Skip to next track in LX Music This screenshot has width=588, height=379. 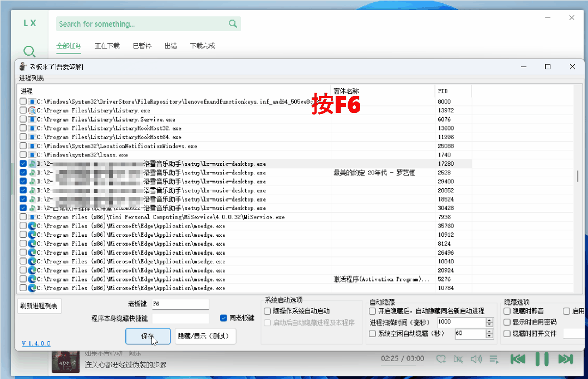[x=566, y=359]
